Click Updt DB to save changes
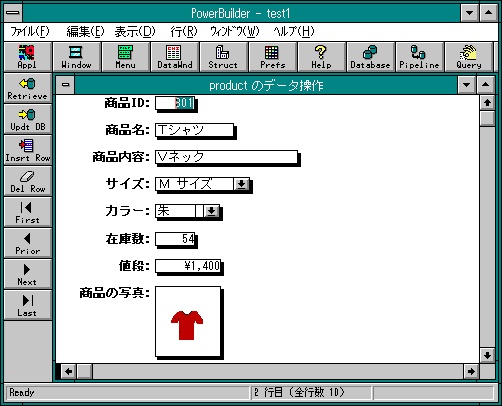The image size is (502, 406). pyautogui.click(x=28, y=119)
